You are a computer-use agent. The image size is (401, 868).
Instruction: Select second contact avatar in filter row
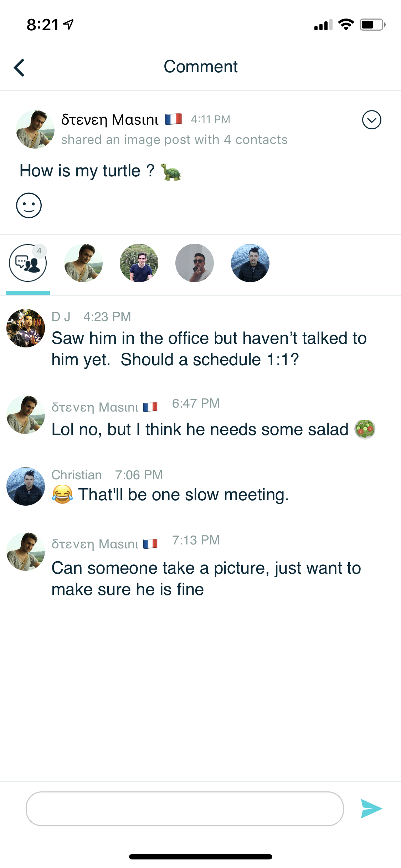139,263
